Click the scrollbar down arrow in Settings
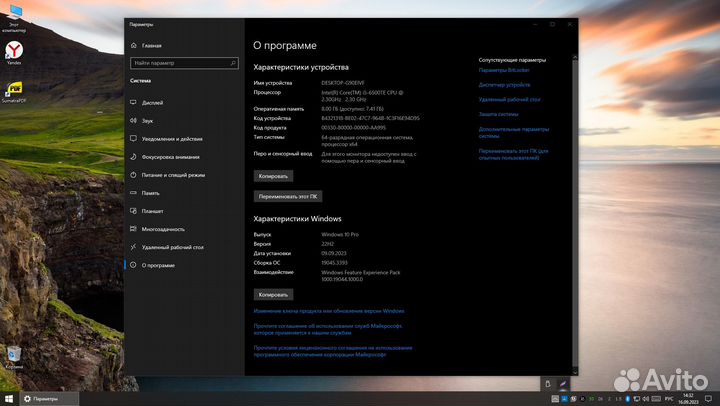The image size is (720, 406). pos(574,372)
